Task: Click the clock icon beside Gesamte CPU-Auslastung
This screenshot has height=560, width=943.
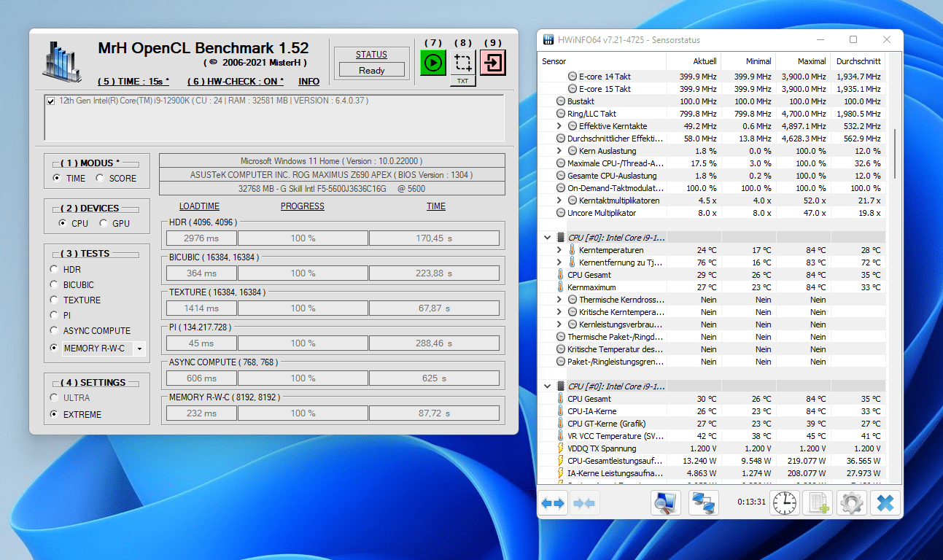Action: click(x=561, y=176)
